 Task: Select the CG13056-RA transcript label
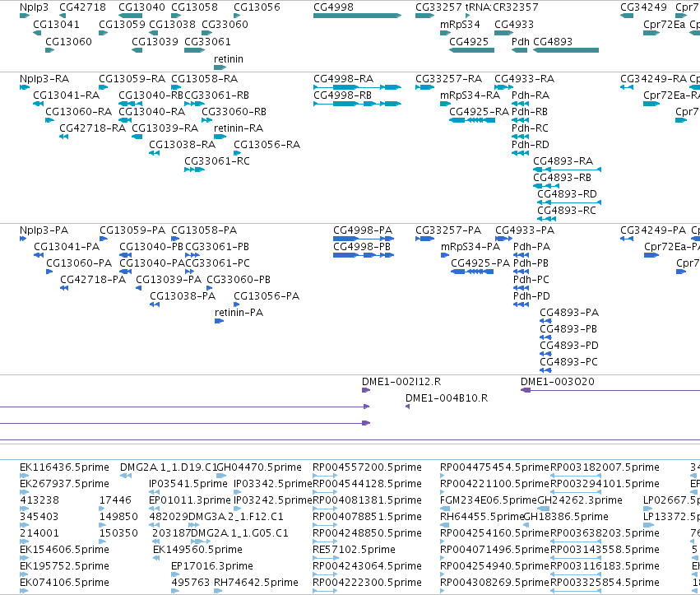pyautogui.click(x=267, y=145)
